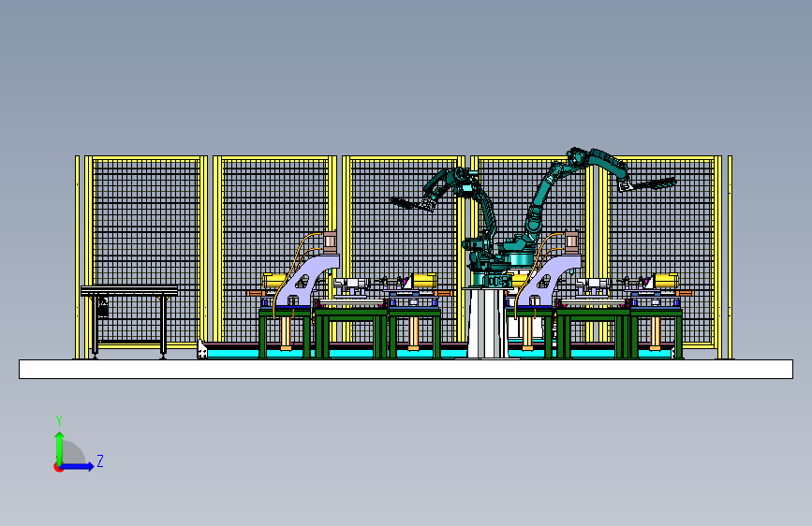Screen dimensions: 812x526
Task: Select the leftmost mesh fence panel
Action: tap(146, 251)
